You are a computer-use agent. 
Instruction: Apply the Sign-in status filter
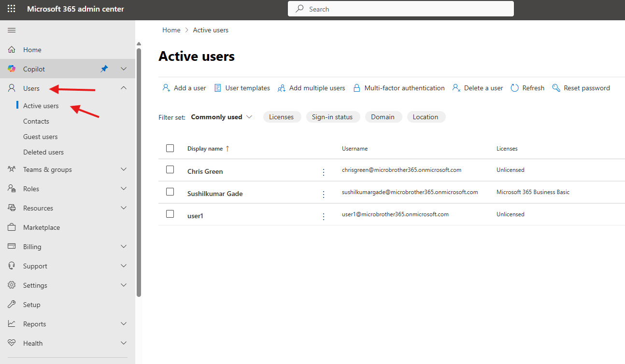pyautogui.click(x=332, y=117)
